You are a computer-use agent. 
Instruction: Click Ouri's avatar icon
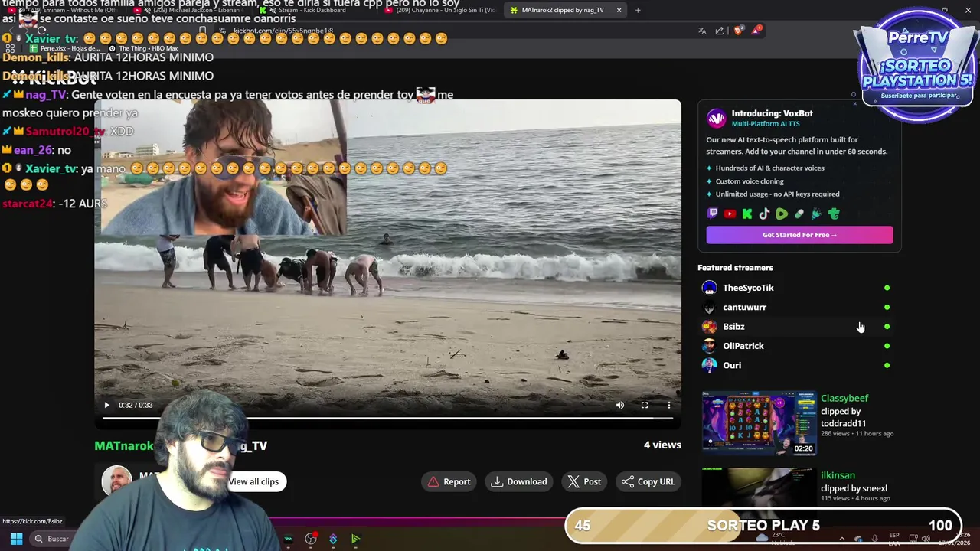pyautogui.click(x=710, y=365)
